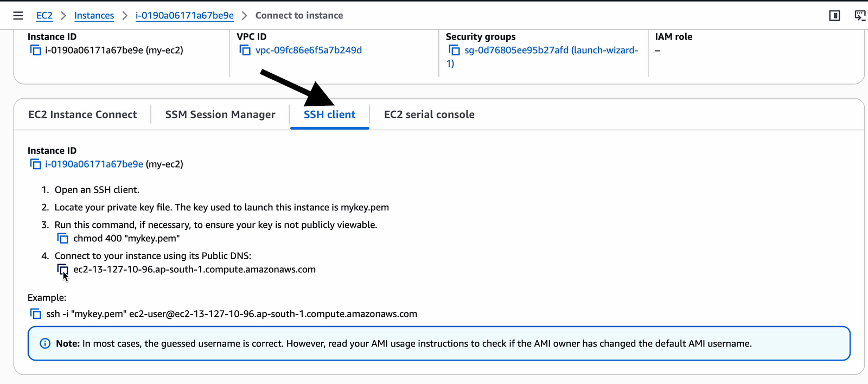Open the hamburger navigation menu
The width and height of the screenshot is (868, 384).
[x=18, y=16]
